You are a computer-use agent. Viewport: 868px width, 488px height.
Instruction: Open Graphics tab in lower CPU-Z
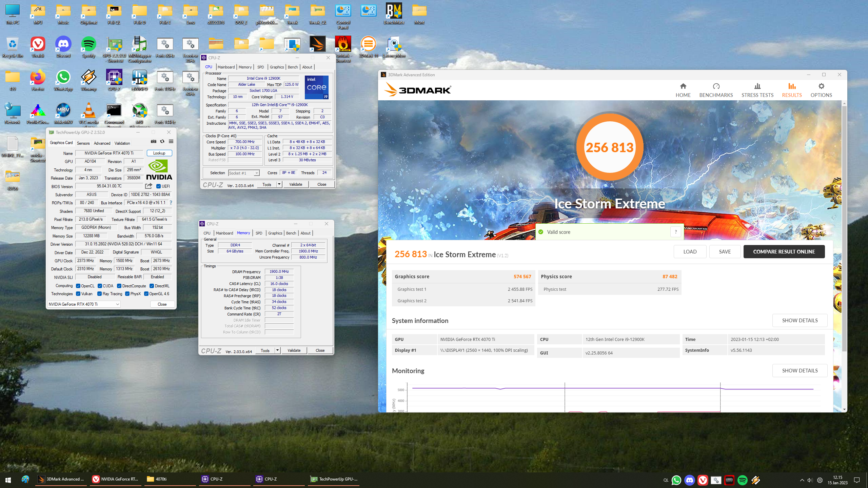(275, 233)
